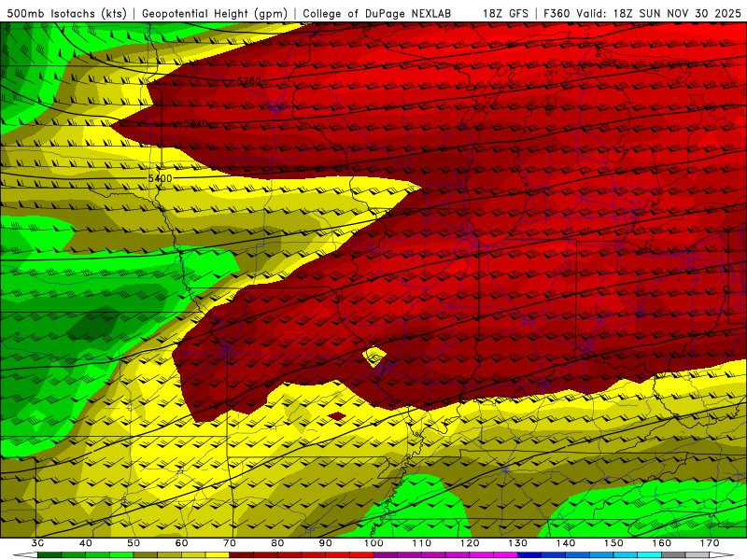Click the 150 value on the color scale
Viewport: 747px width, 560px height.
613,543
